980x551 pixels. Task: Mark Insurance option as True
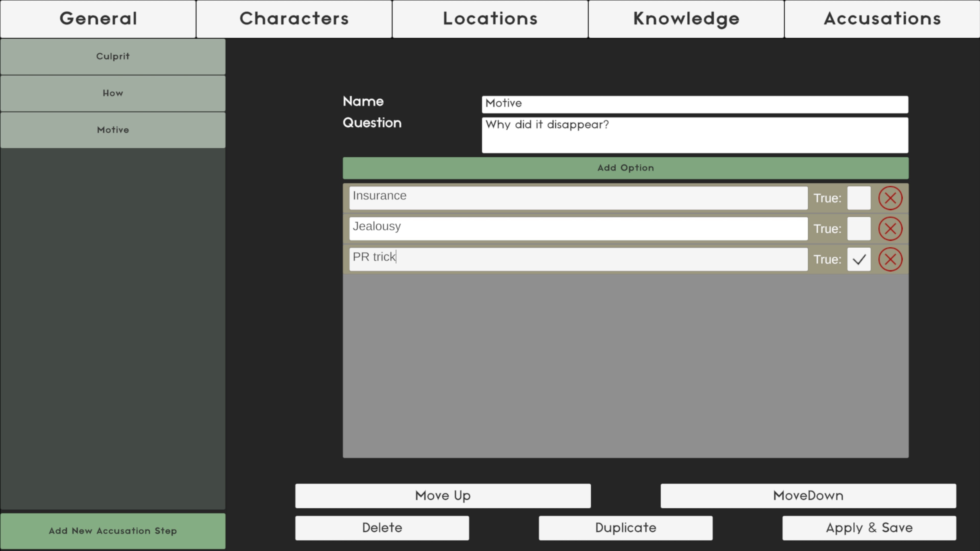point(859,198)
